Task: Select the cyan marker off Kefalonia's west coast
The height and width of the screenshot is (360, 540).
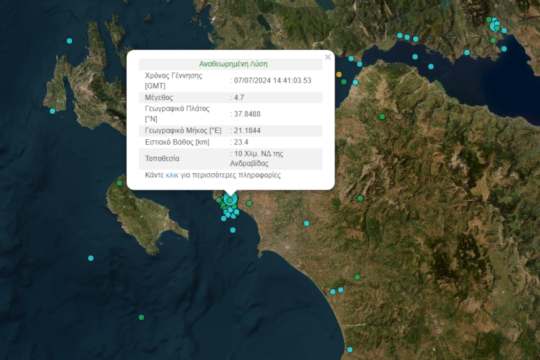Action: pyautogui.click(x=52, y=111)
